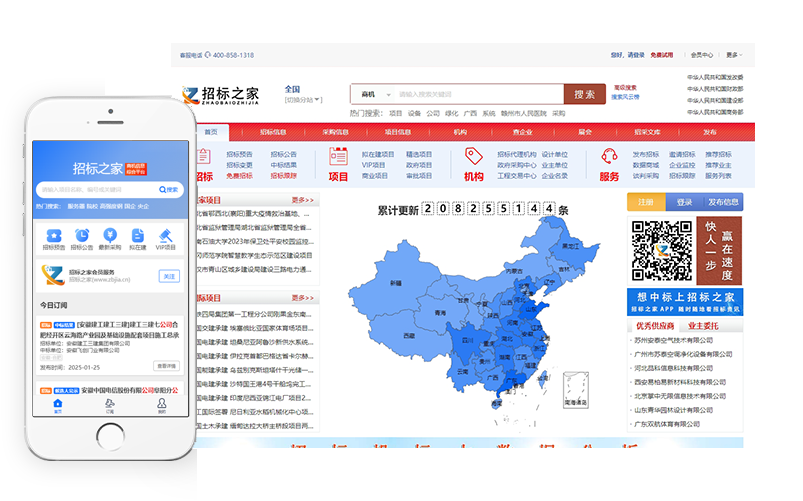Click the 高级搜索 link
Viewport: 803px width, 501px height.
coord(625,88)
